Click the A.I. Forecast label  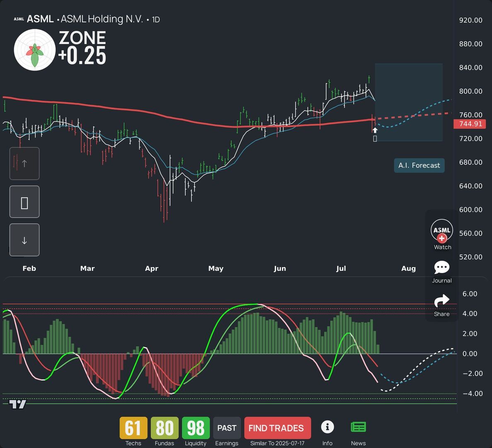(419, 166)
